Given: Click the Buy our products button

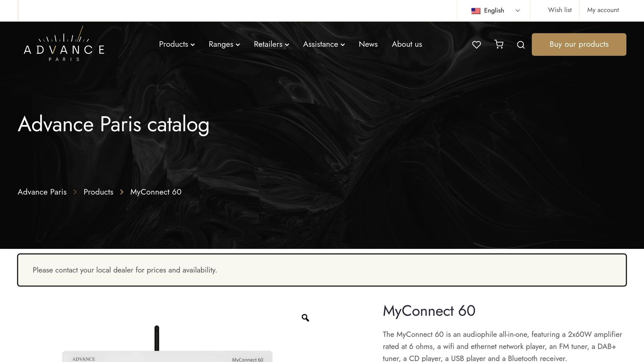Looking at the screenshot, I should tap(579, 44).
